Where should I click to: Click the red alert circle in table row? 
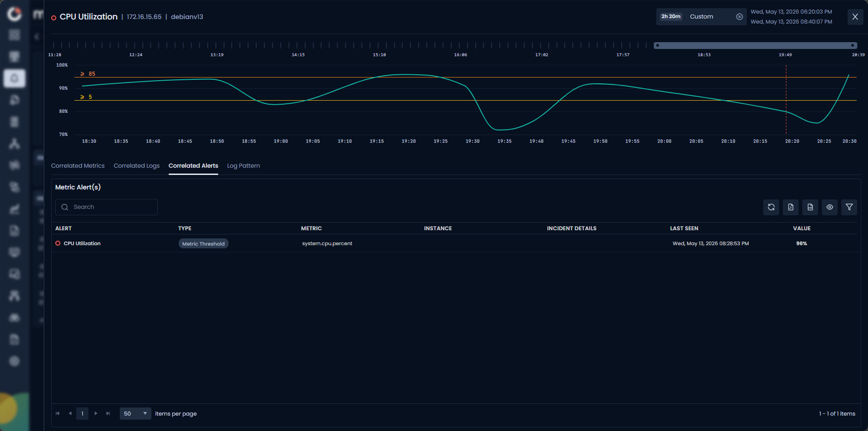click(x=58, y=243)
